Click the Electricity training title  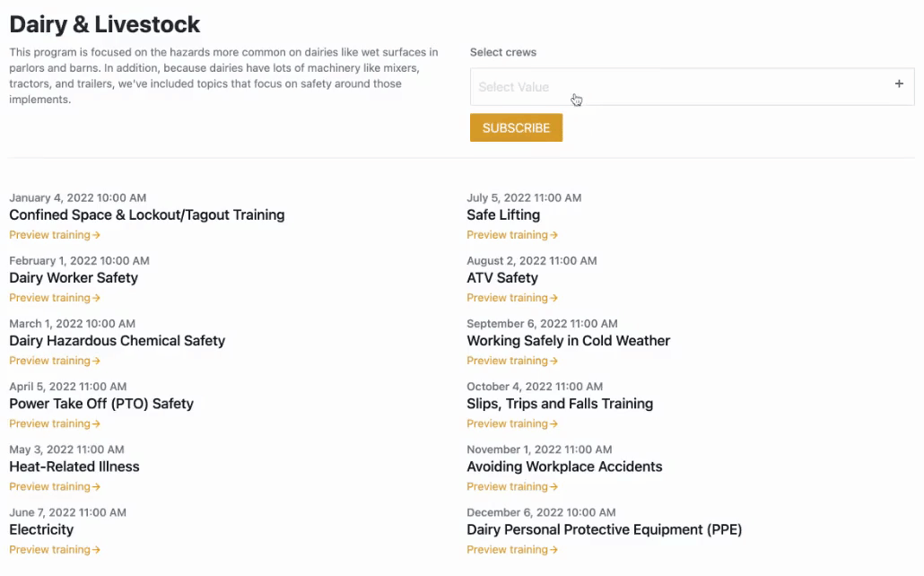(41, 529)
